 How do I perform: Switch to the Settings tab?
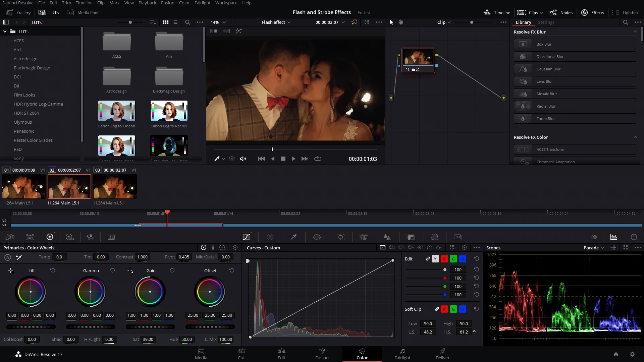[546, 22]
